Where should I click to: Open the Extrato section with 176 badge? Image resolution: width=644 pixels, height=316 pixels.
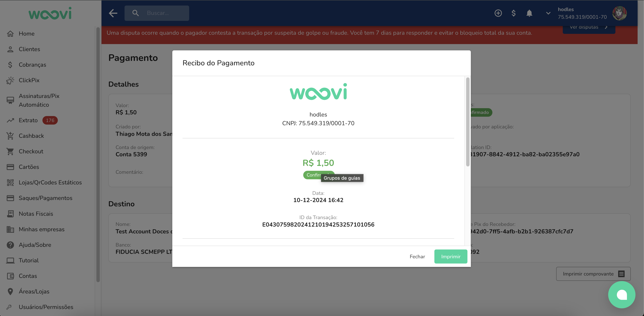[x=28, y=120]
